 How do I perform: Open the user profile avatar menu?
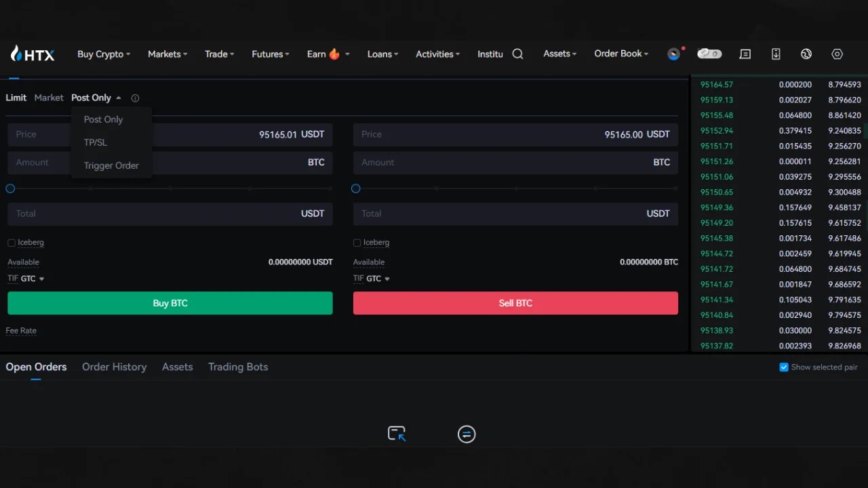tap(672, 53)
